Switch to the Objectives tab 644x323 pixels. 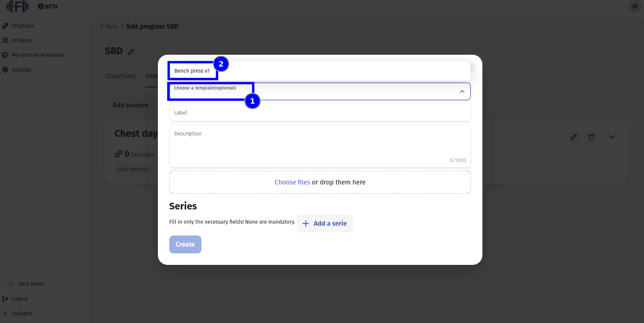(120, 76)
